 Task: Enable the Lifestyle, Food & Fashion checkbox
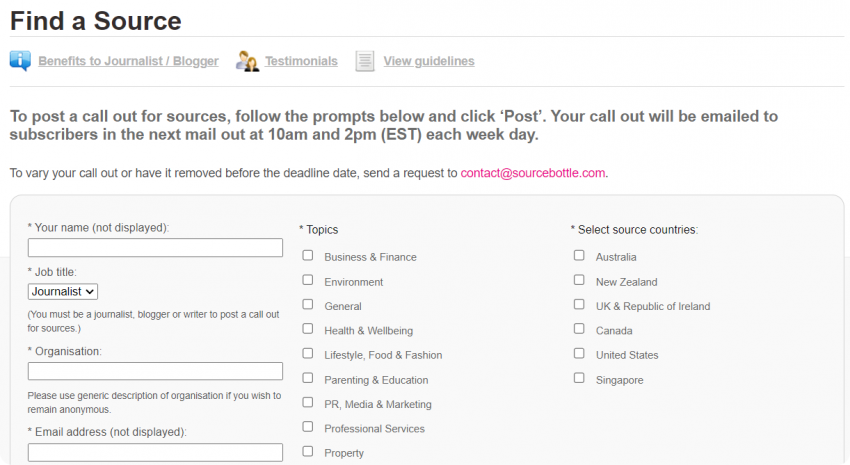pyautogui.click(x=308, y=353)
